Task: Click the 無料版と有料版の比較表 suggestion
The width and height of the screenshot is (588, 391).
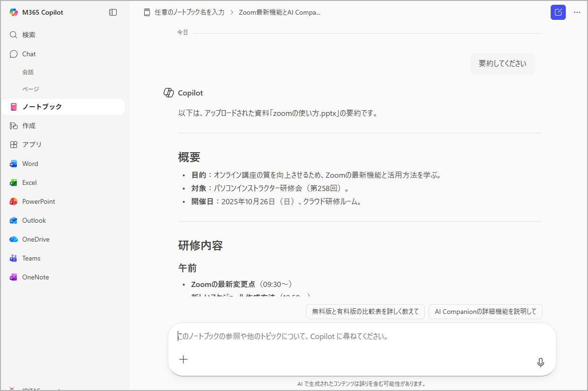Action: [365, 311]
